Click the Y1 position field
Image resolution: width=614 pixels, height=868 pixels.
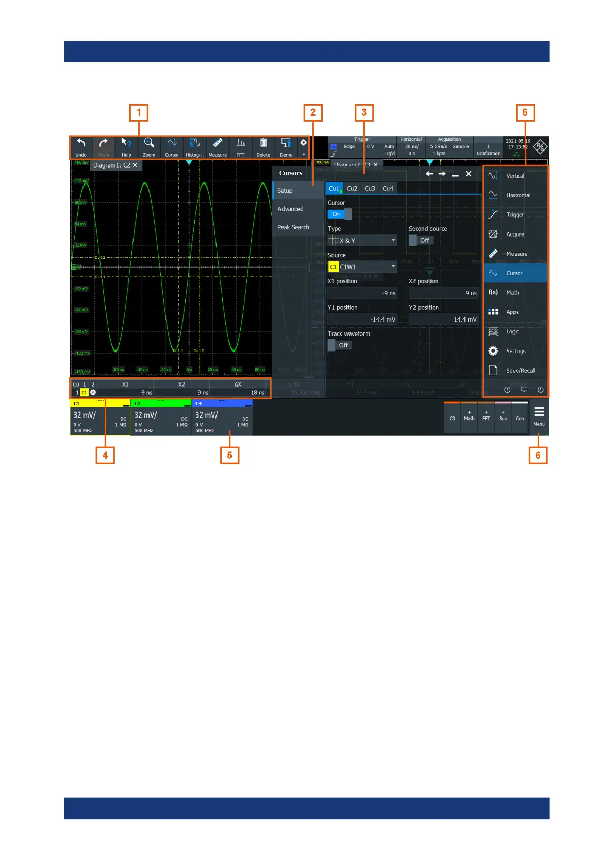(362, 320)
